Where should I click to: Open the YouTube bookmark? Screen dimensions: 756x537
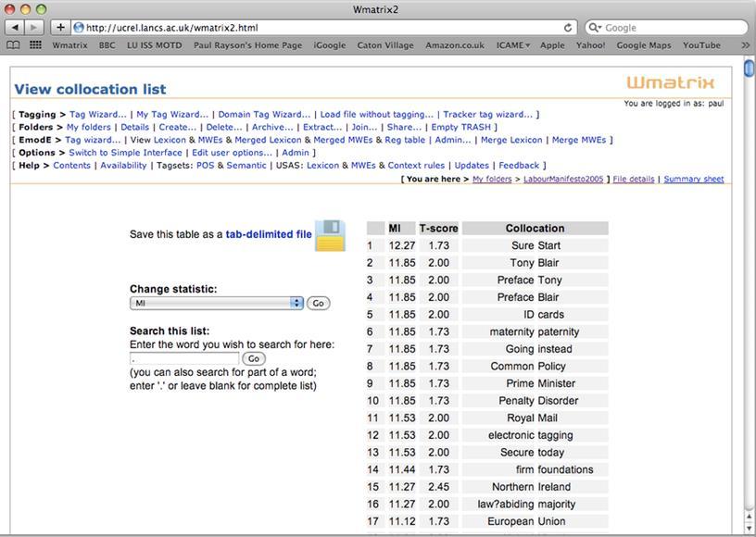click(701, 44)
